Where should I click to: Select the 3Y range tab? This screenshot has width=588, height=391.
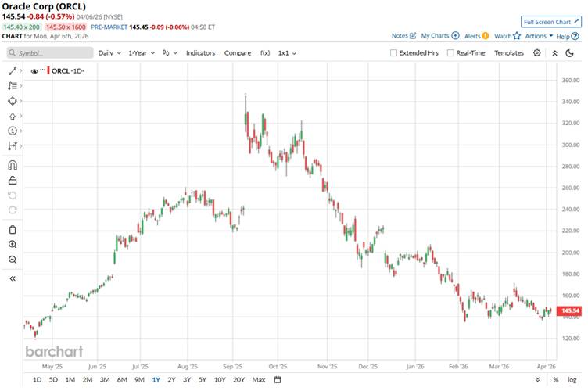[x=187, y=380]
